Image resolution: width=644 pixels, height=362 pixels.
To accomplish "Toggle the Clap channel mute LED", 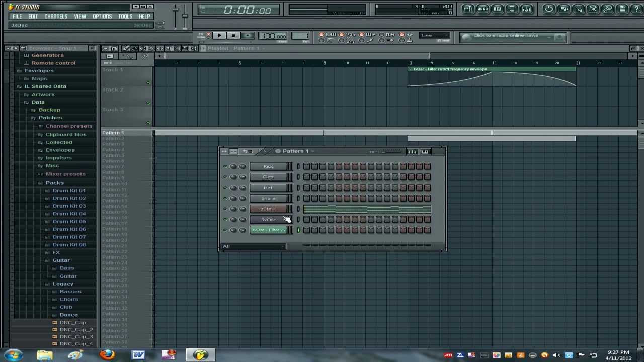I will tap(225, 177).
